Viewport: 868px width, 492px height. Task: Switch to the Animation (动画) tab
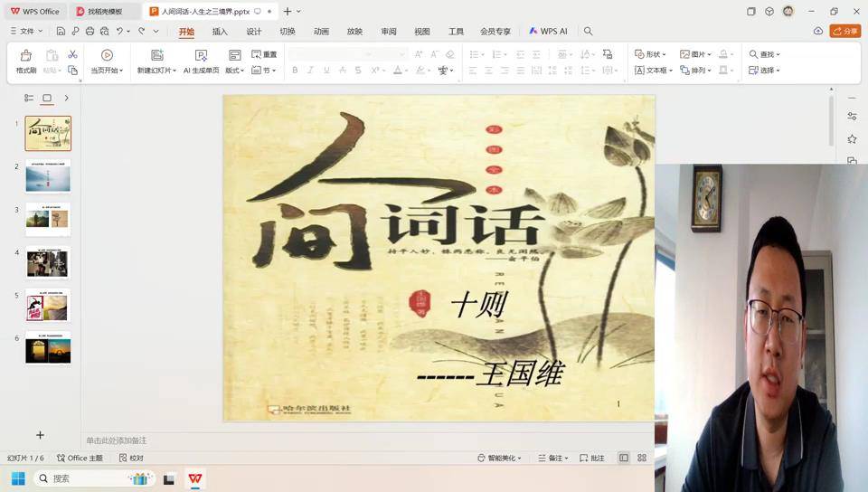[x=321, y=32]
